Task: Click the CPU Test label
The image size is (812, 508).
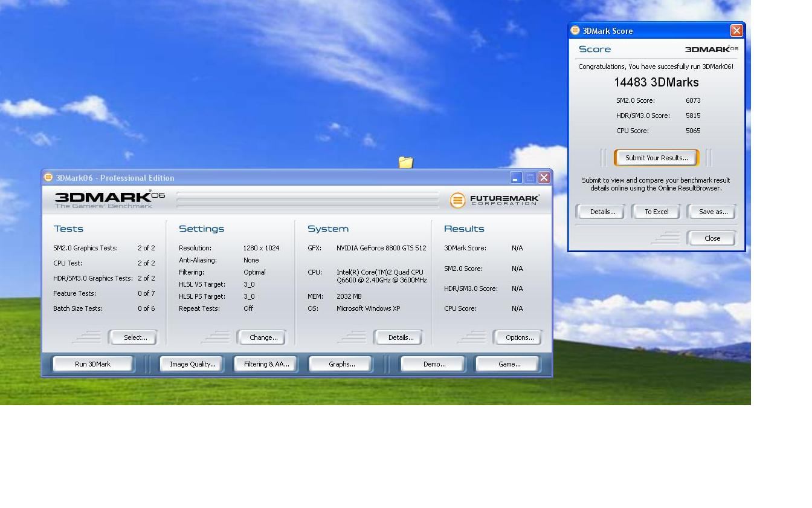Action: coord(68,263)
